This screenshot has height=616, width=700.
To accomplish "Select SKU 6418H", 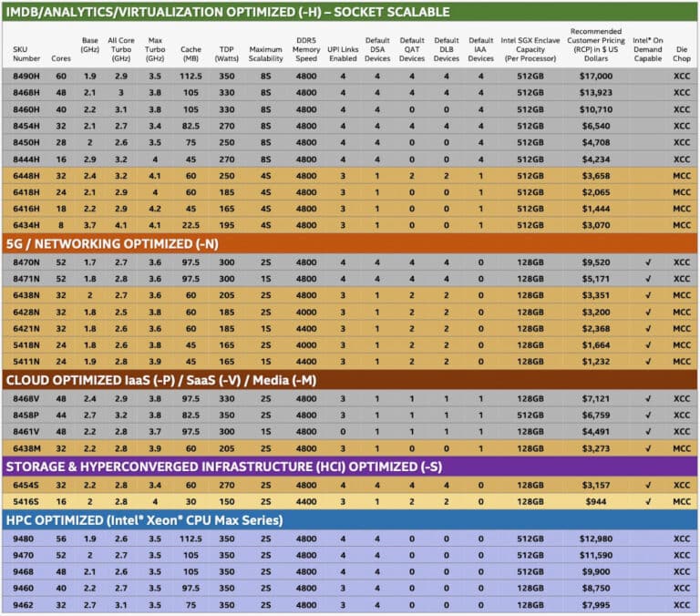I will pyautogui.click(x=26, y=192).
